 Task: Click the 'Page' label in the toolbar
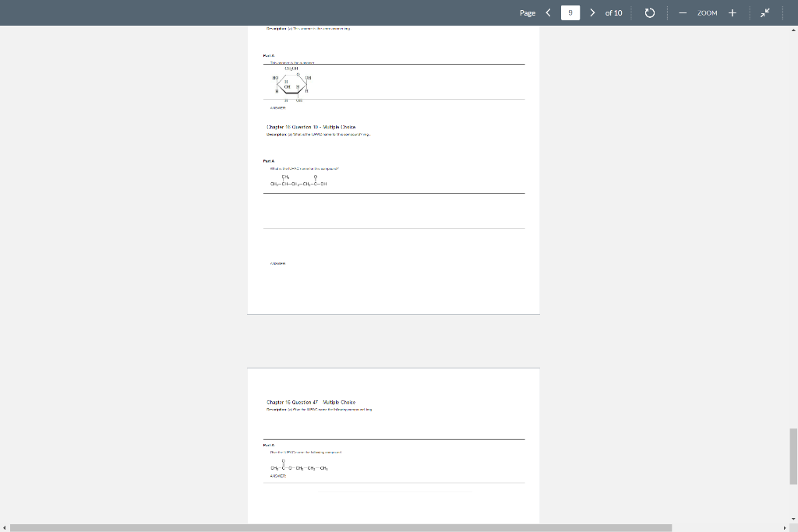pos(528,13)
